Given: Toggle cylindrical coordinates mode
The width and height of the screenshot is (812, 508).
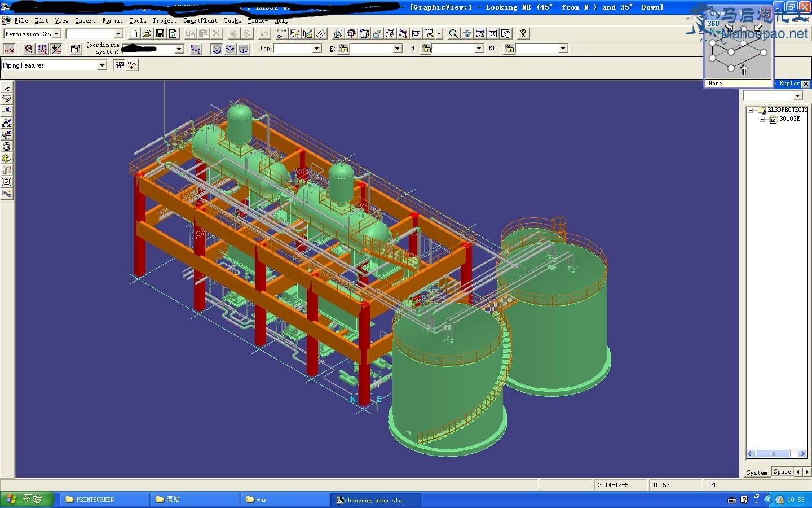Looking at the screenshot, I should coord(244,49).
